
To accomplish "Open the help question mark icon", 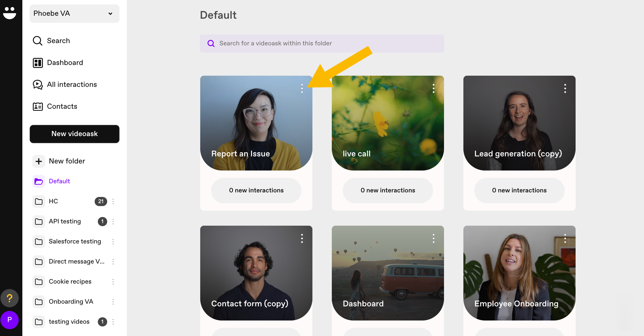I will click(x=10, y=298).
